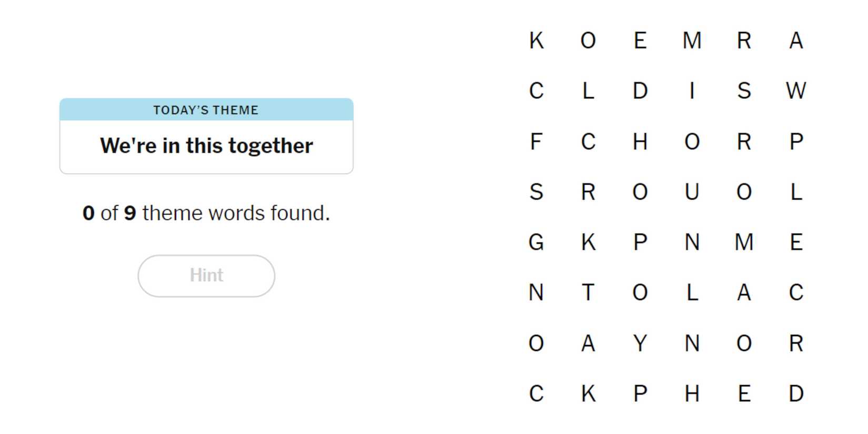Select the P between K and N
Image resolution: width=868 pixels, height=434 pixels.
coord(640,243)
